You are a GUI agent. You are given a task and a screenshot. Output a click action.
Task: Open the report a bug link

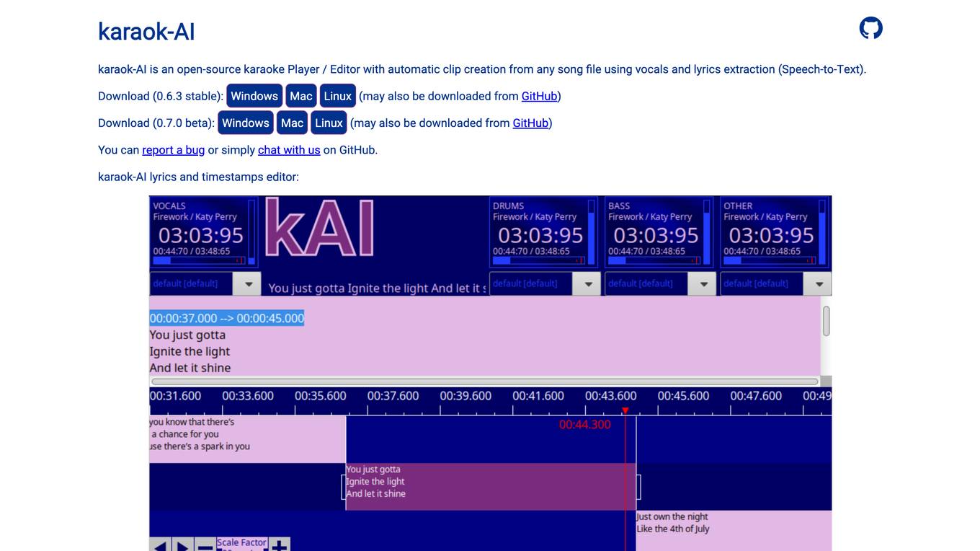click(x=174, y=150)
